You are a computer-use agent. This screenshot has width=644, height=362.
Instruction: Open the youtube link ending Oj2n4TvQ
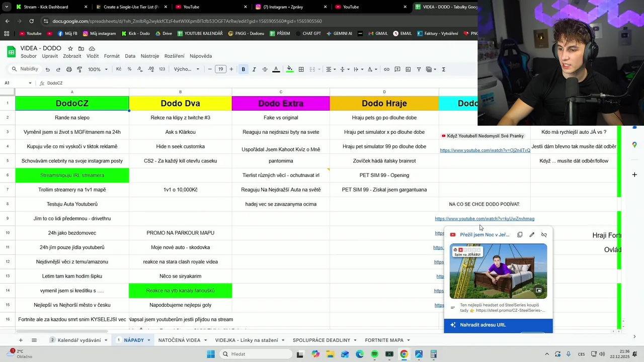pyautogui.click(x=485, y=150)
